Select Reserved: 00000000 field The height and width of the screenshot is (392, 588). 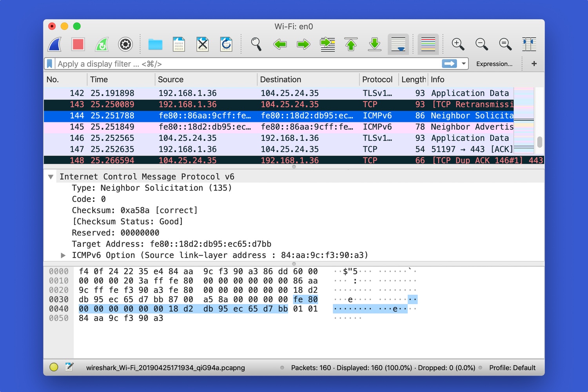pos(115,233)
